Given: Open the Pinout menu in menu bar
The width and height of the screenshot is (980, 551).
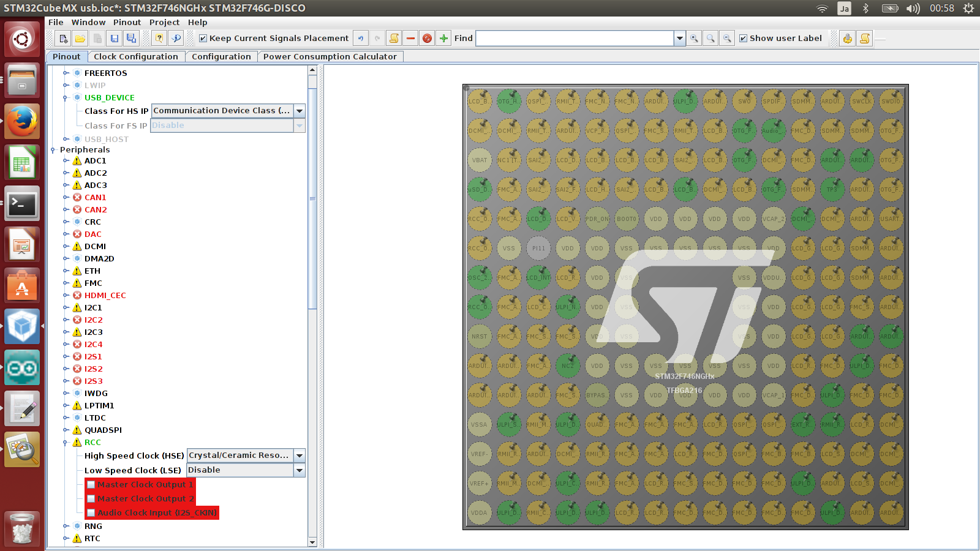Looking at the screenshot, I should (x=127, y=22).
